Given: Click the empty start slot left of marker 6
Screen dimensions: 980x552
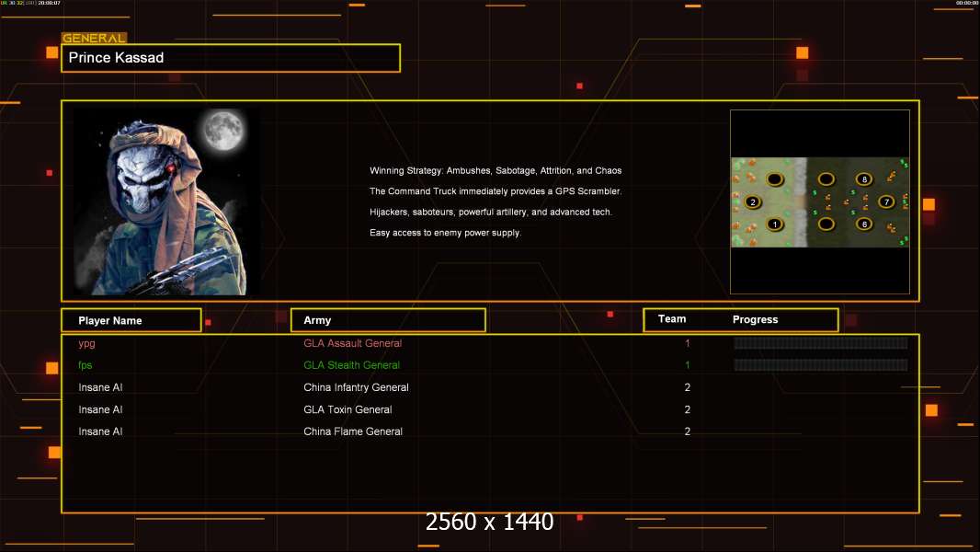Looking at the screenshot, I should 826,224.
